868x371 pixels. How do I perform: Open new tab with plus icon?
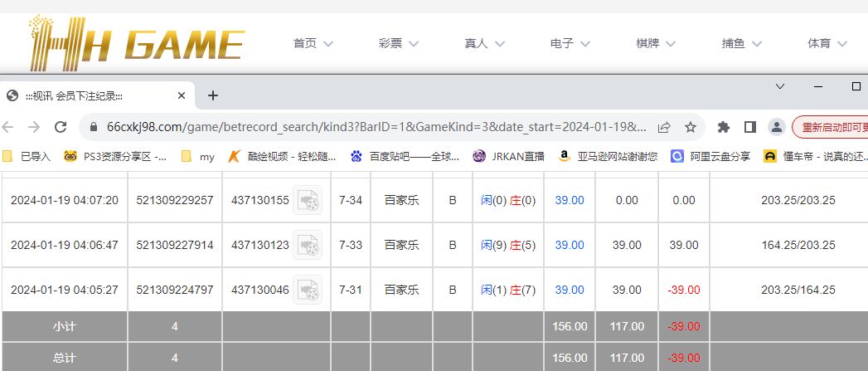[x=213, y=96]
